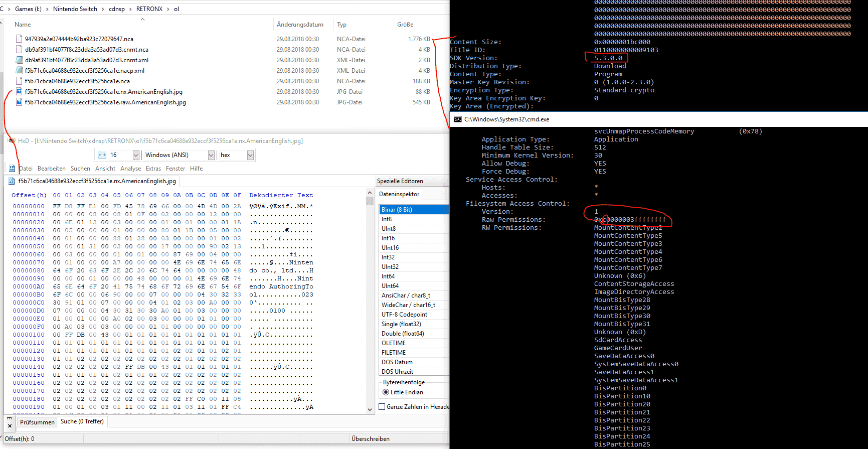This screenshot has width=868, height=449.
Task: Click JPG icon of raw.AmericanEnglish.jpg file
Action: click(x=19, y=102)
